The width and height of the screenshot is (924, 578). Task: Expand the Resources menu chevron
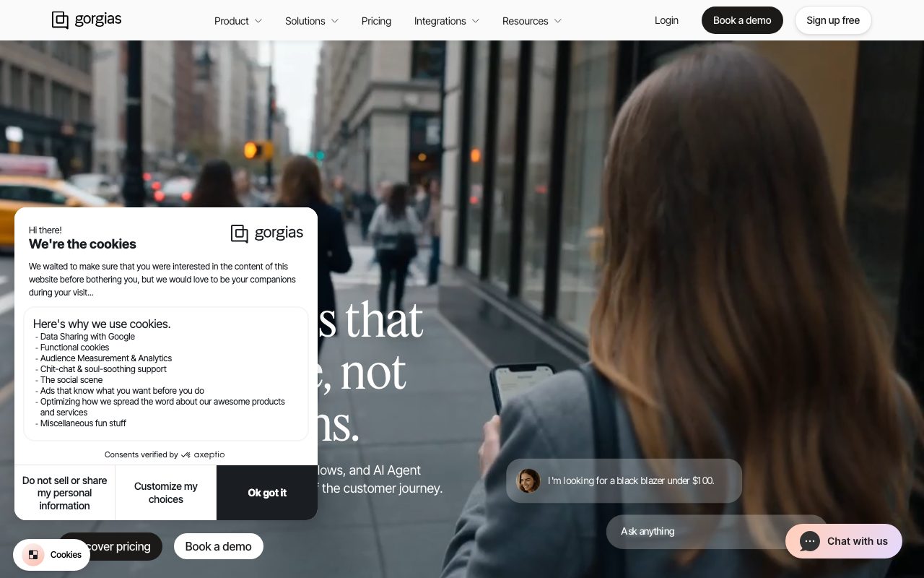[558, 21]
